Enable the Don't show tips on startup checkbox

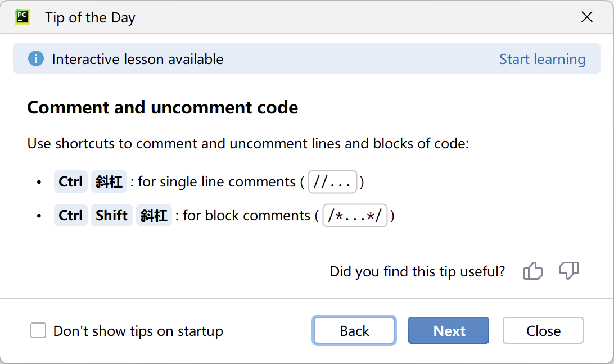tap(38, 330)
